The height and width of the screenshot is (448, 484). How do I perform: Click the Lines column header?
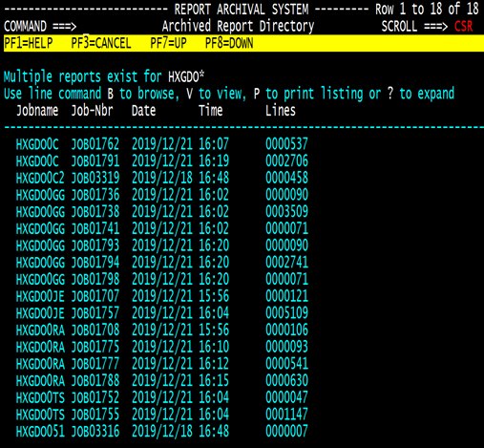281,111
